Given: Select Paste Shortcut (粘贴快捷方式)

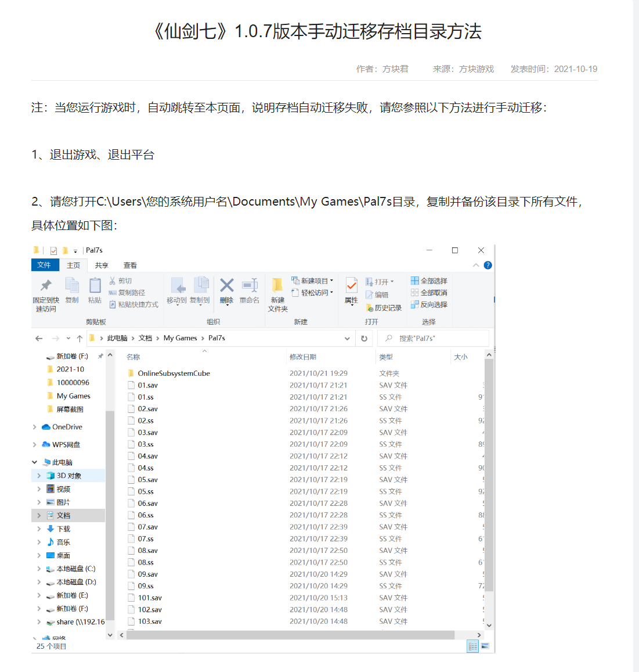Looking at the screenshot, I should click(x=133, y=305).
